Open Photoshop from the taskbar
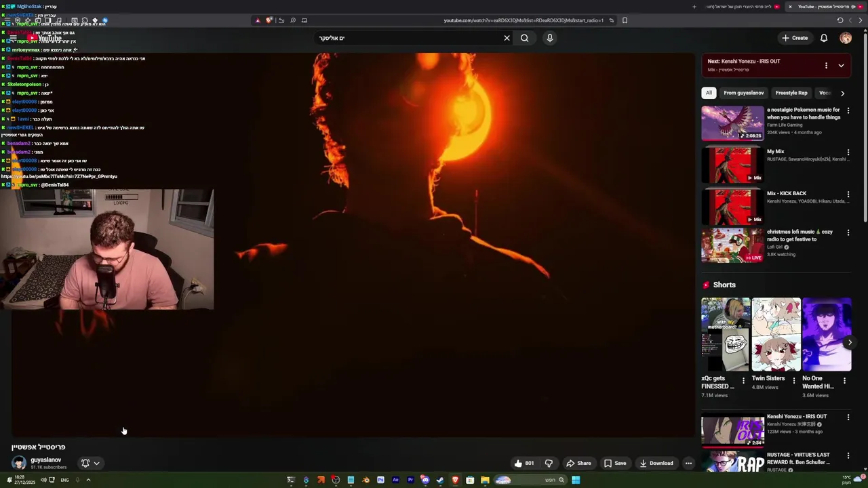The width and height of the screenshot is (868, 488). (380, 480)
